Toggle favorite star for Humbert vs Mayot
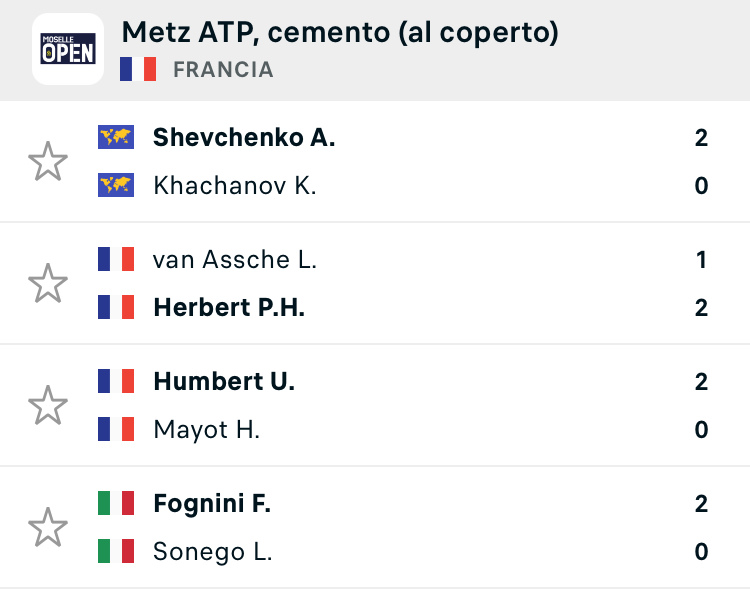 pos(48,405)
